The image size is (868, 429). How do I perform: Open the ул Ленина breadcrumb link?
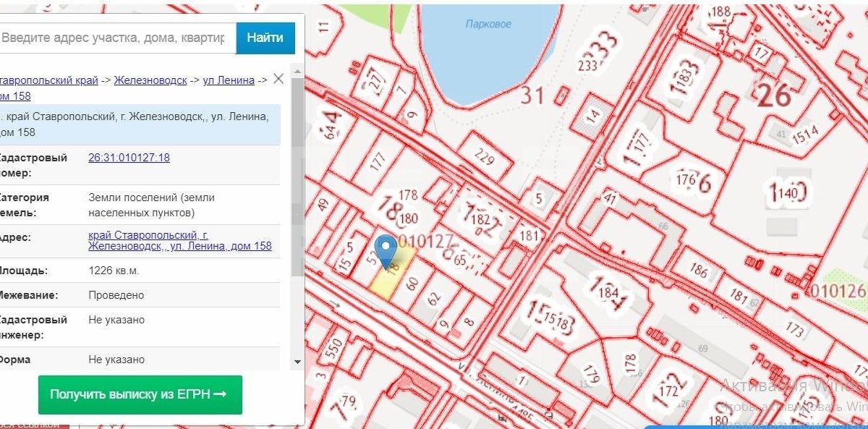coord(229,80)
